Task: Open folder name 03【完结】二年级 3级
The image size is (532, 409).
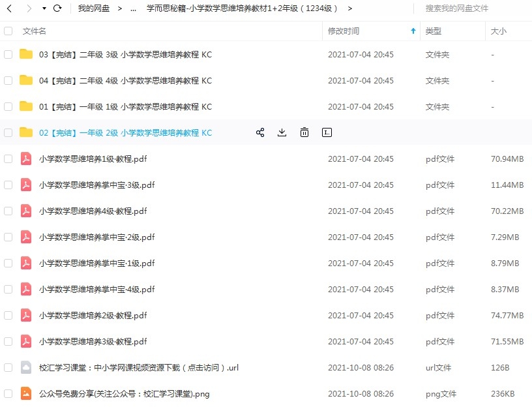Action: click(x=126, y=55)
